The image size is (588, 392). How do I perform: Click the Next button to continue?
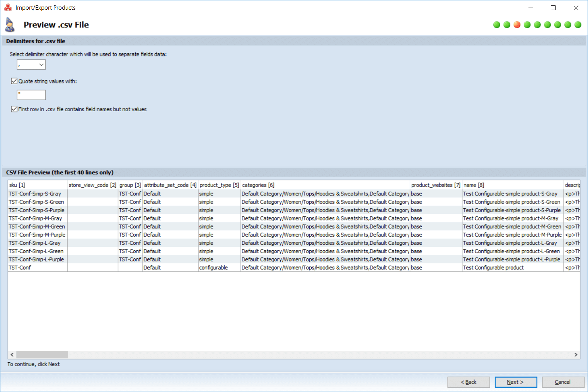(515, 382)
